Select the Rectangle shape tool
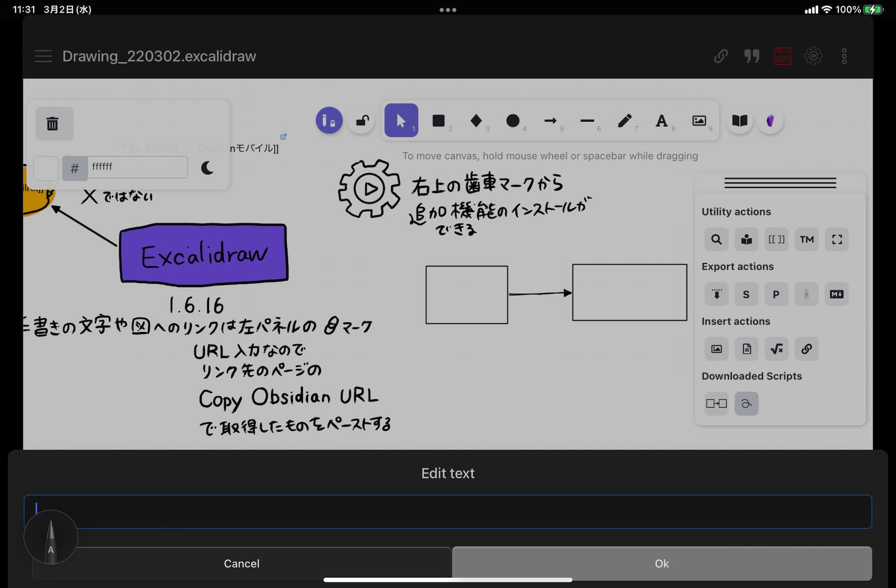 [x=438, y=121]
